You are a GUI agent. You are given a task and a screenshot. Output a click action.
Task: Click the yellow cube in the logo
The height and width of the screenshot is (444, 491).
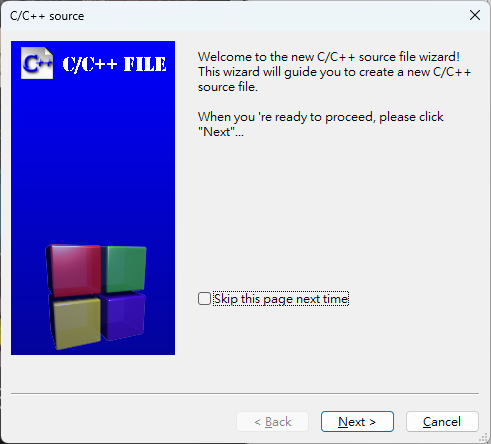click(x=75, y=323)
